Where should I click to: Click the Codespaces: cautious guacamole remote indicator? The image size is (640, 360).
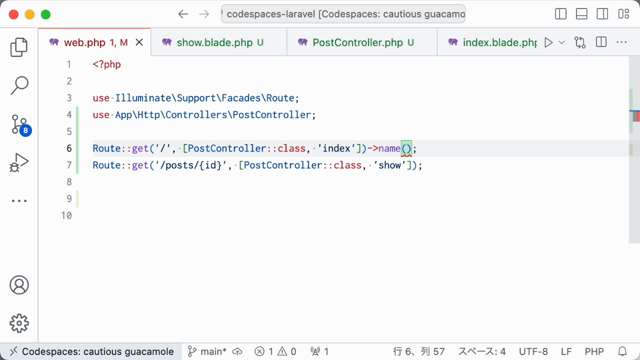[91, 351]
